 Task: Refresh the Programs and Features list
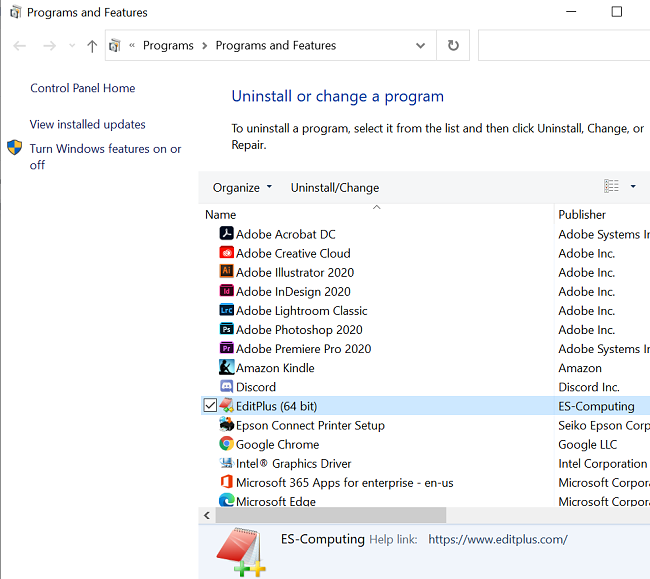click(x=453, y=45)
